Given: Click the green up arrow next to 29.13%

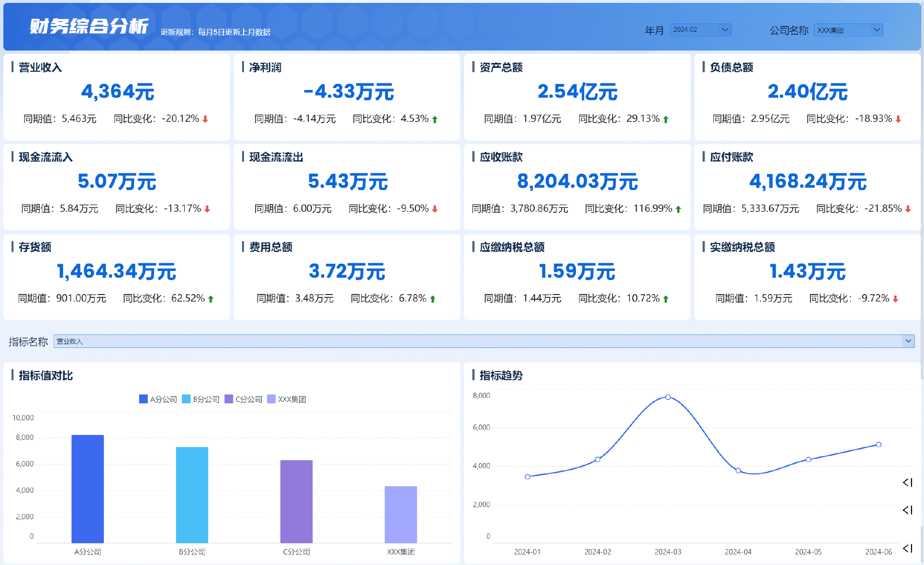Looking at the screenshot, I should click(666, 119).
